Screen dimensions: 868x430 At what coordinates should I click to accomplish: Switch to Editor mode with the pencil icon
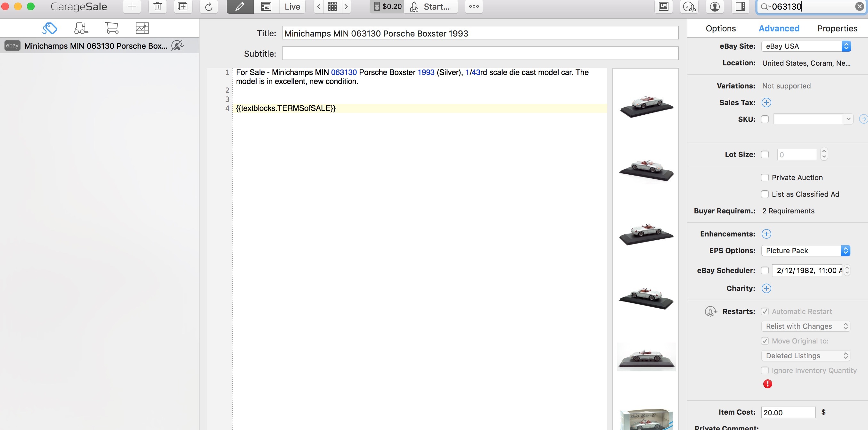coord(240,6)
